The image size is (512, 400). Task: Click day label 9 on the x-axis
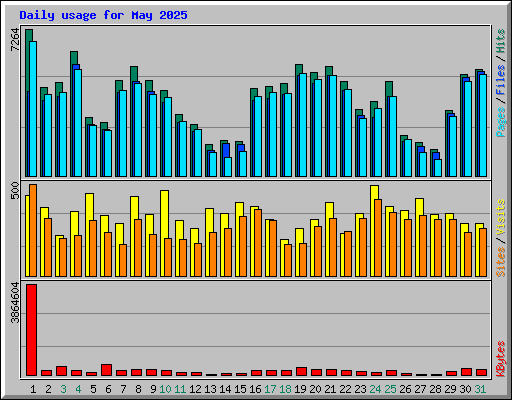(x=153, y=389)
